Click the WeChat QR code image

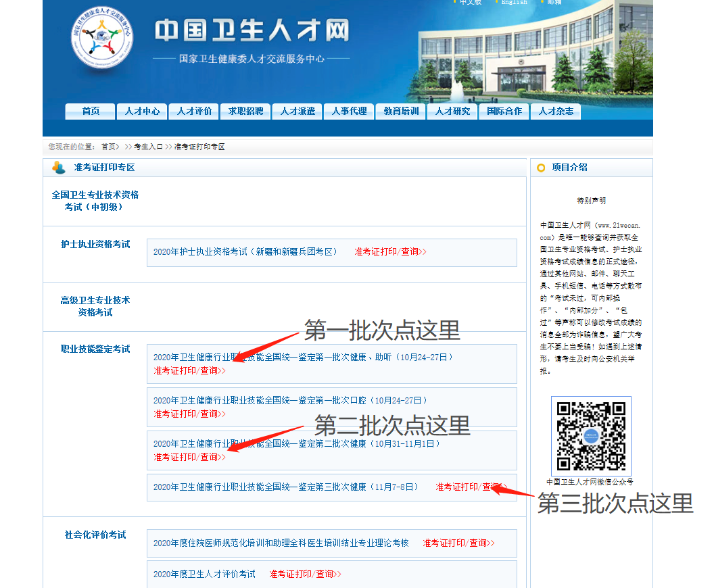click(x=591, y=436)
